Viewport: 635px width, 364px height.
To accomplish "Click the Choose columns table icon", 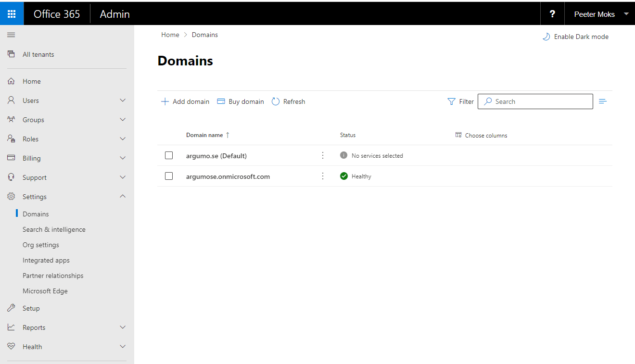I will click(458, 135).
